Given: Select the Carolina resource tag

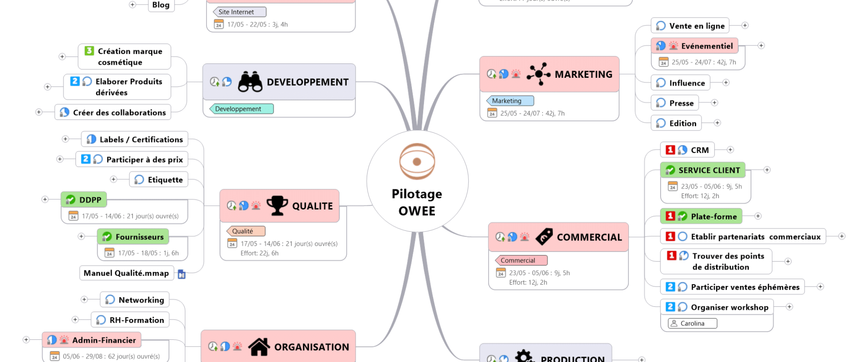Looking at the screenshot, I should [692, 323].
